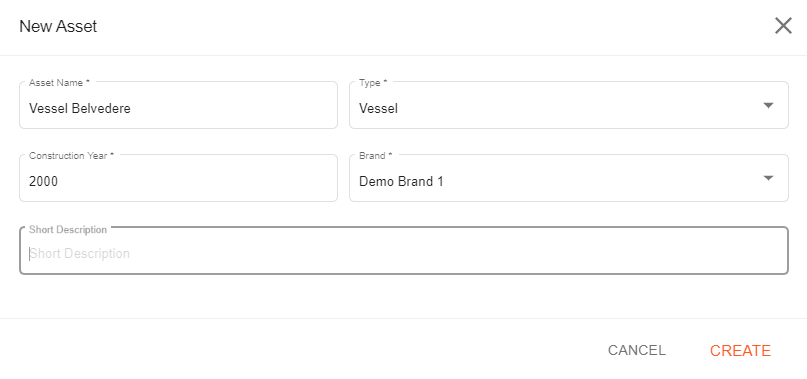
Task: Click the Type field label
Action: pyautogui.click(x=373, y=82)
